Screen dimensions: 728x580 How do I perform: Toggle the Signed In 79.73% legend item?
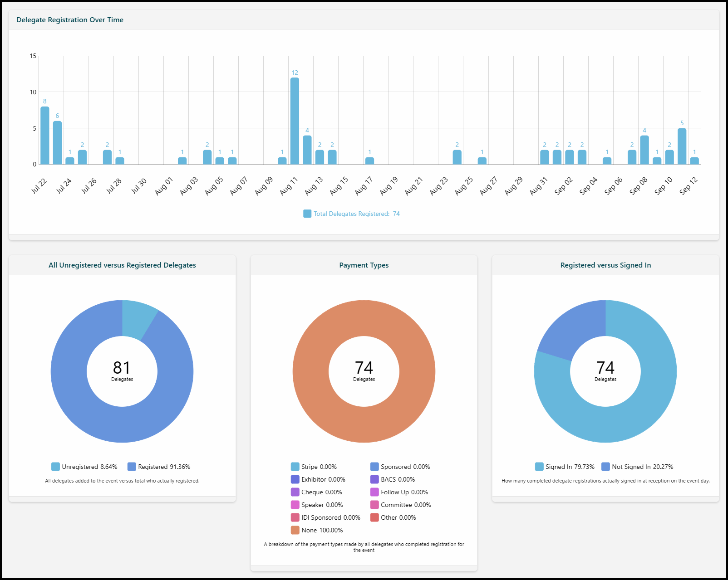click(565, 467)
